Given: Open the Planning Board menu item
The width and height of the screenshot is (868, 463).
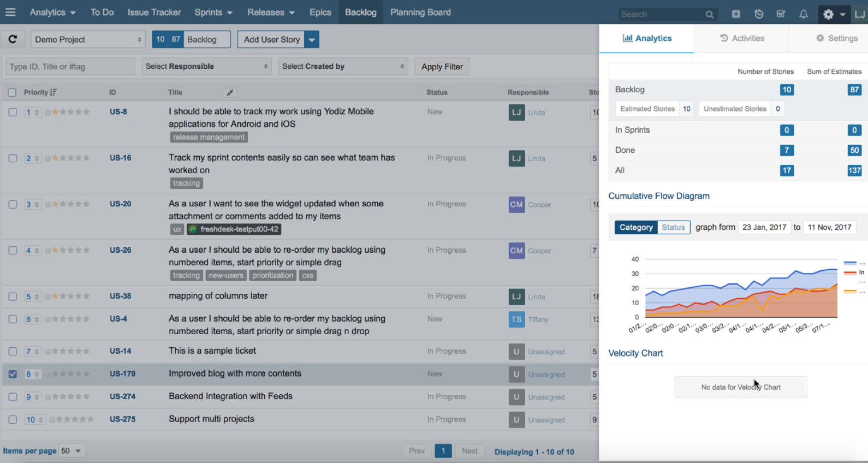Looking at the screenshot, I should tap(420, 12).
